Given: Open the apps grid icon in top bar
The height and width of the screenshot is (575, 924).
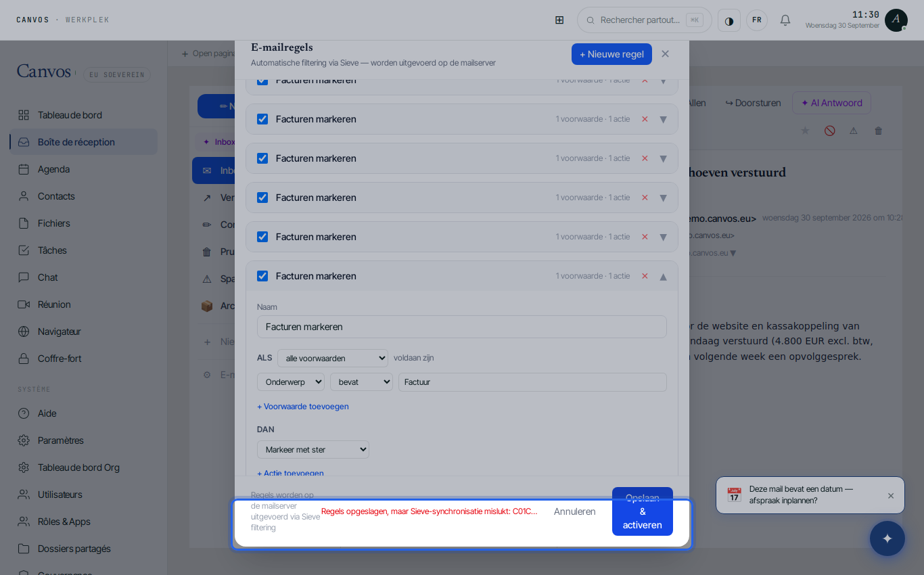Looking at the screenshot, I should 559,20.
